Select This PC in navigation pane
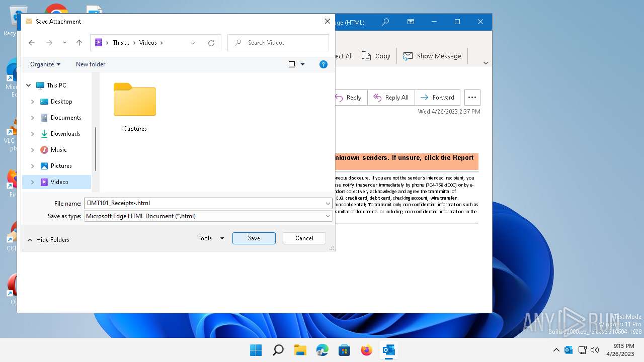Screen dimensions: 644x362 coord(56,85)
